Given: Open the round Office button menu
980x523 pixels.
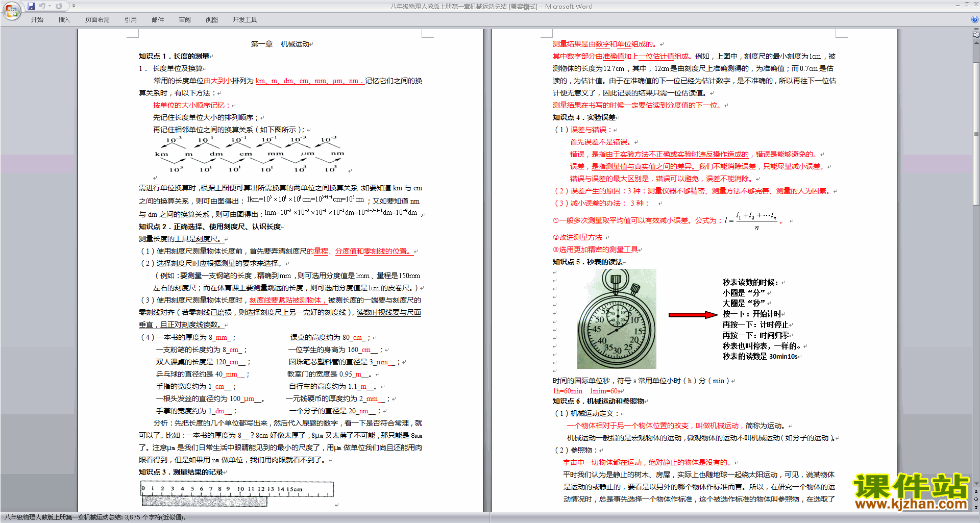Looking at the screenshot, I should coord(11,10).
